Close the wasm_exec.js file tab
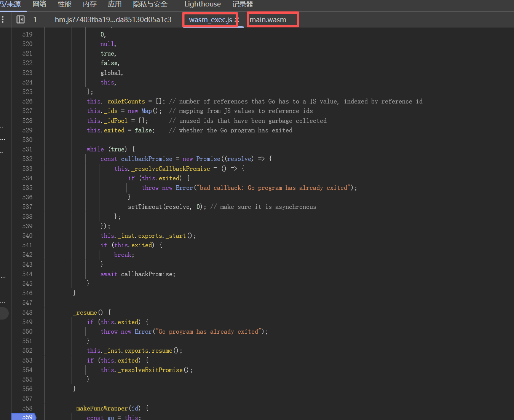The height and width of the screenshot is (420, 514). (237, 20)
